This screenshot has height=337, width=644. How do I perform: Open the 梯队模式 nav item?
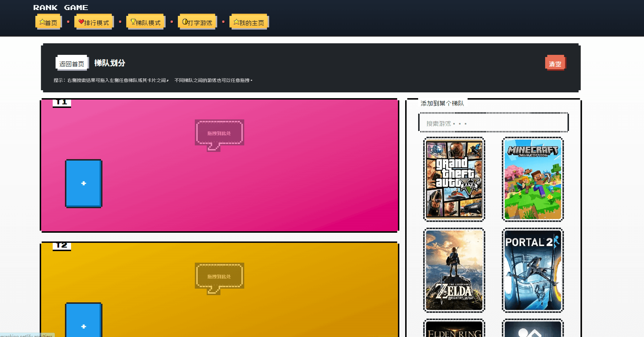[x=145, y=22]
